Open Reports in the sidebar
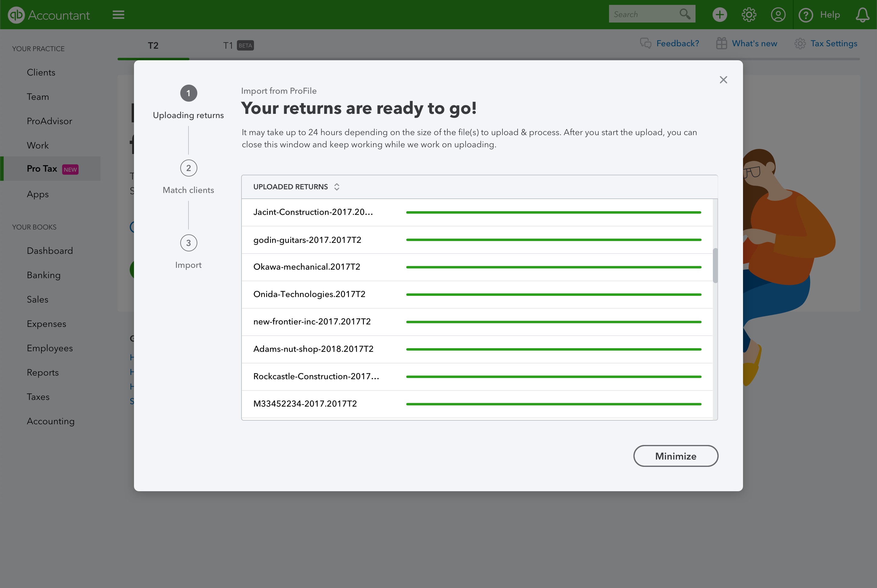877x588 pixels. coord(43,373)
